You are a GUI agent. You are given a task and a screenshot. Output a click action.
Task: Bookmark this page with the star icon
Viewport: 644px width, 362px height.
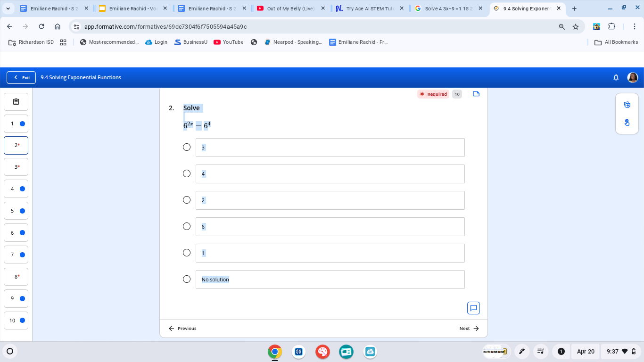click(576, 27)
